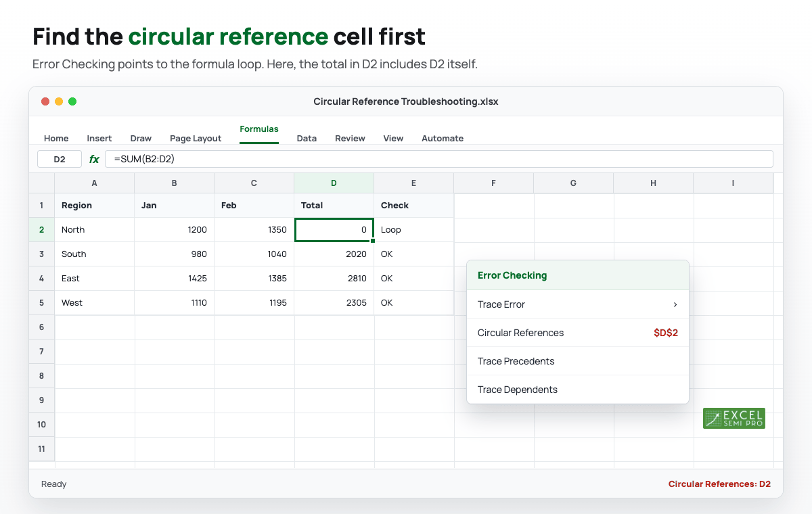Click 'Circular References: D2' status bar entry
Image resolution: width=812 pixels, height=514 pixels.
tap(719, 484)
